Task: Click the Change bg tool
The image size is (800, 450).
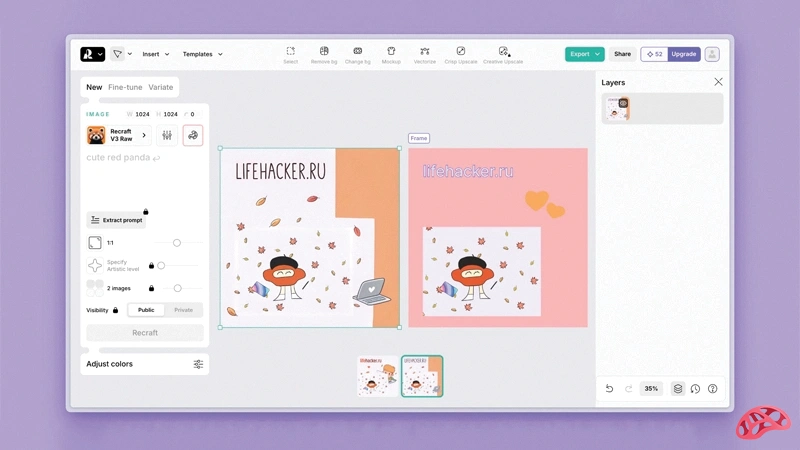Action: pyautogui.click(x=358, y=55)
